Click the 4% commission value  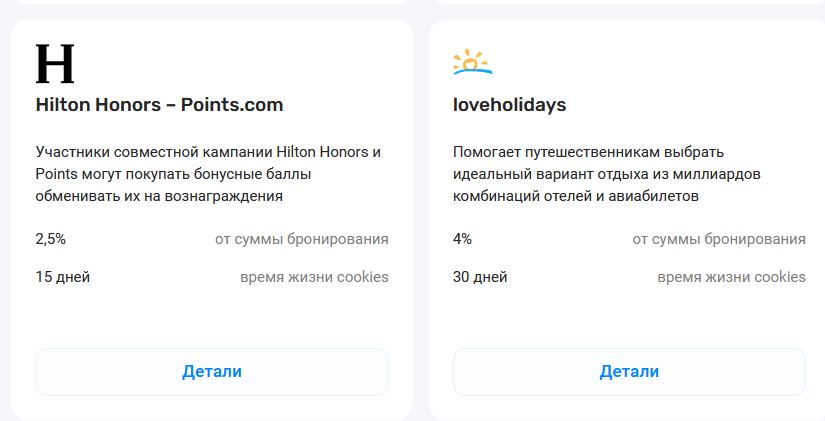tap(462, 239)
